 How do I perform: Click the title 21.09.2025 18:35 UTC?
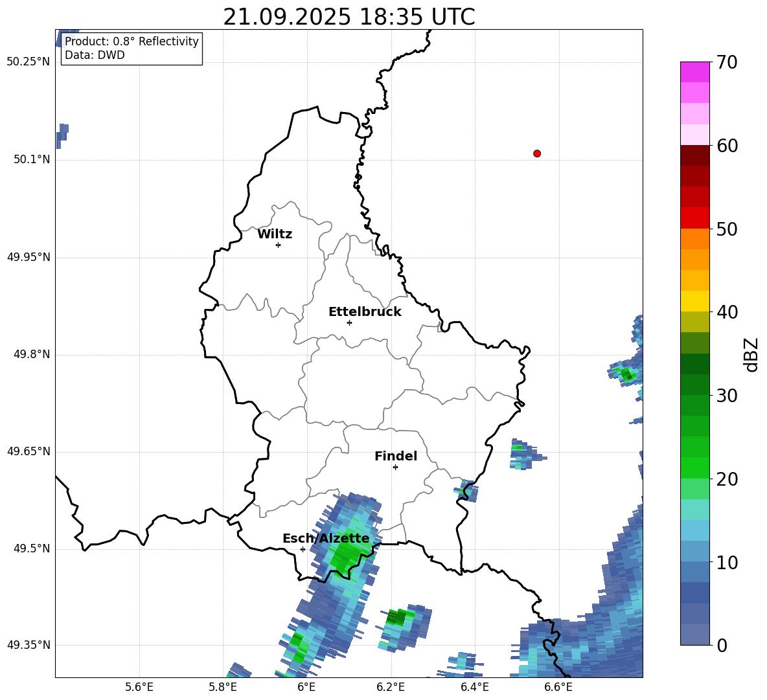(x=349, y=17)
